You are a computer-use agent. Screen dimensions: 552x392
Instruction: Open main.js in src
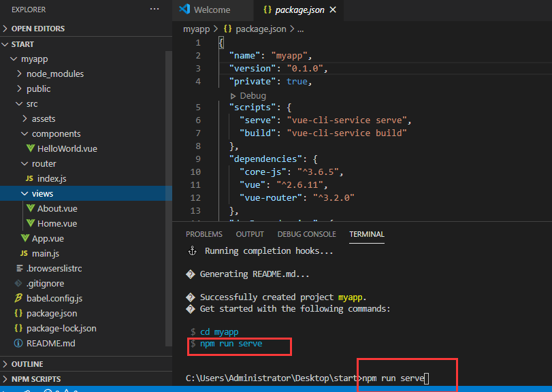point(46,253)
